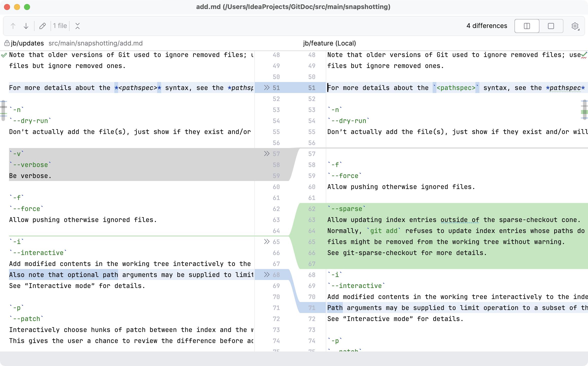Viewport: 588px width, 366px height.
Task: Click the left pane inspection checkmark
Action: pos(4,55)
